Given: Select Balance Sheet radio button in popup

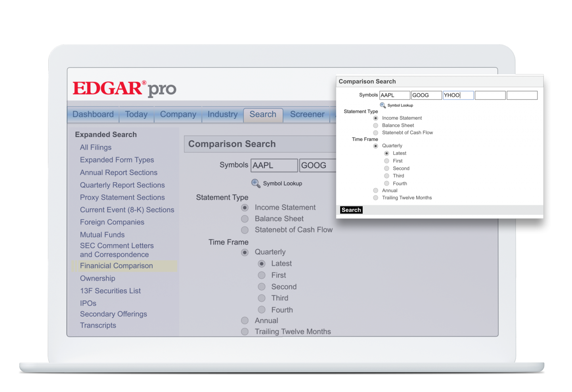Looking at the screenshot, I should [x=375, y=125].
